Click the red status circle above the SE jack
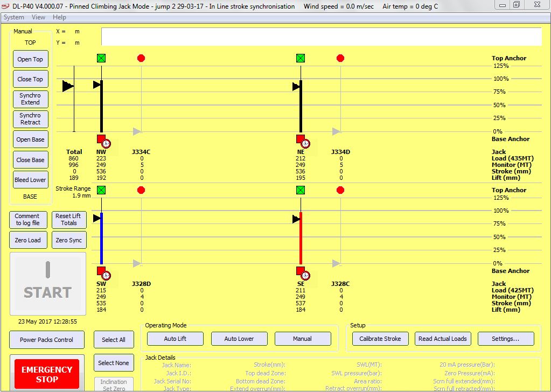The image size is (551, 392). [340, 190]
